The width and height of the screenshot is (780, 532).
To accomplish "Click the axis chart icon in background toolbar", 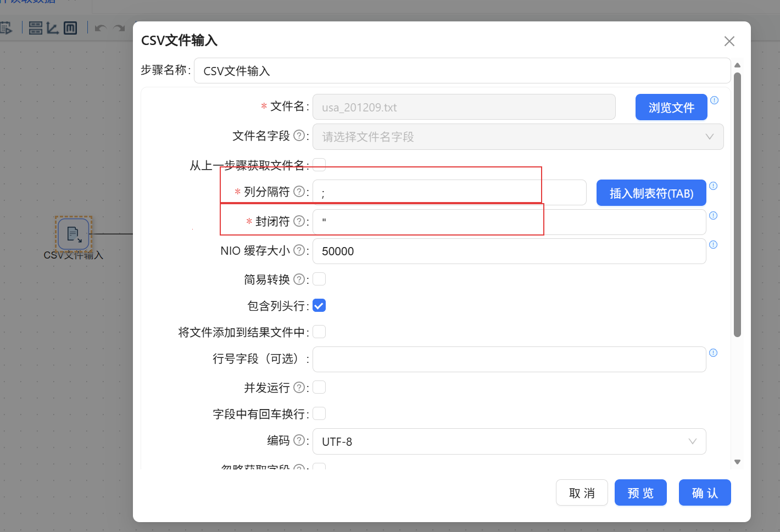I will point(53,28).
